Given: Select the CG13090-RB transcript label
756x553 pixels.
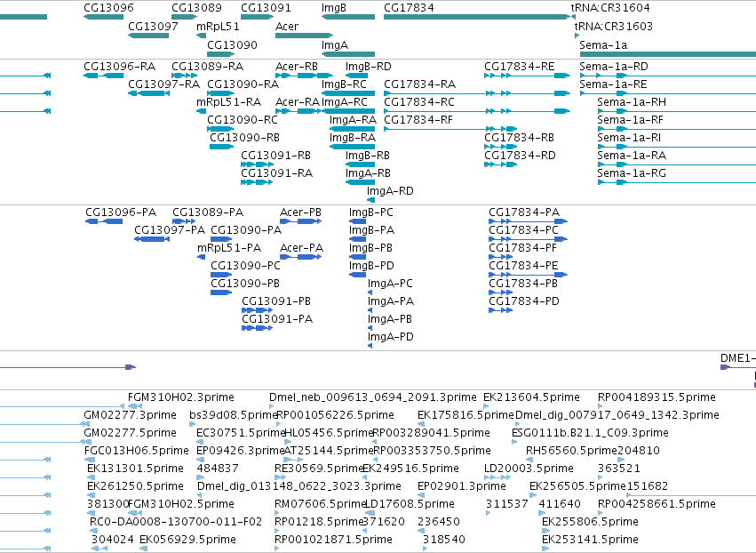Looking at the screenshot, I should click(x=244, y=138).
